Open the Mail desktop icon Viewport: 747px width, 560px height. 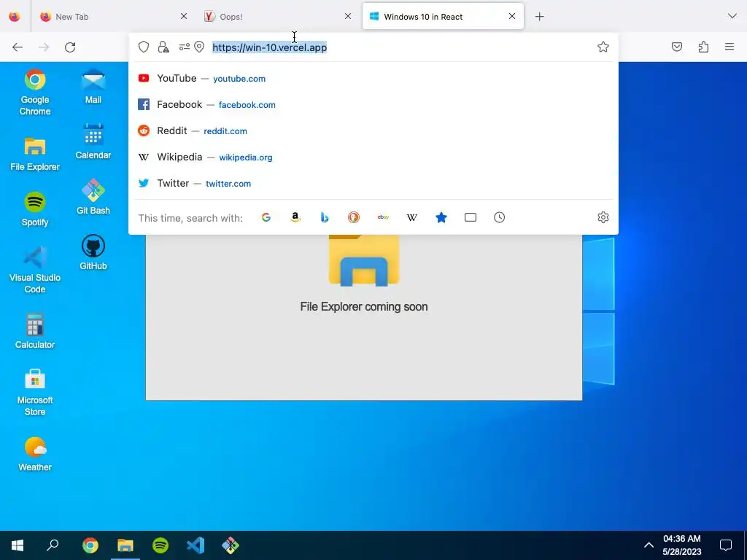[x=93, y=87]
